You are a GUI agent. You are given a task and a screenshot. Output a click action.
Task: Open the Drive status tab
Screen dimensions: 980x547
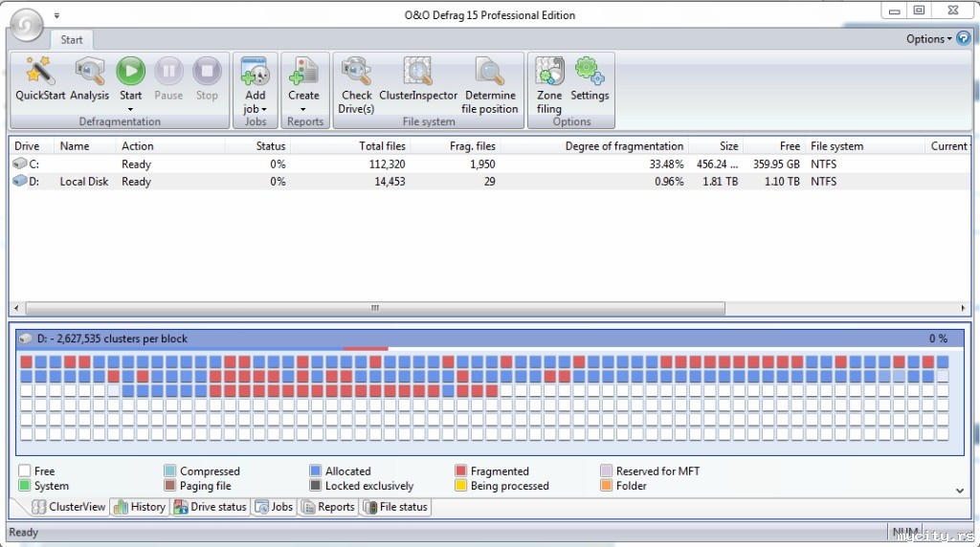211,507
